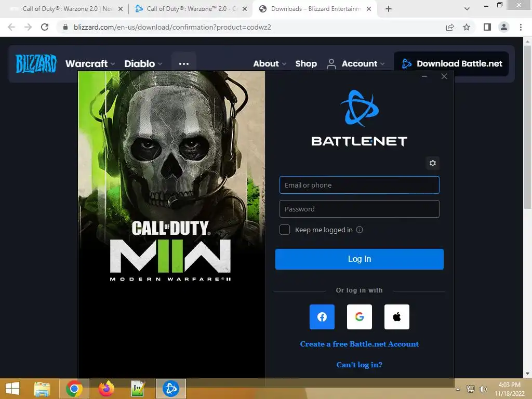Reload the Blizzard download page
Screen dimensions: 532x399
45,27
